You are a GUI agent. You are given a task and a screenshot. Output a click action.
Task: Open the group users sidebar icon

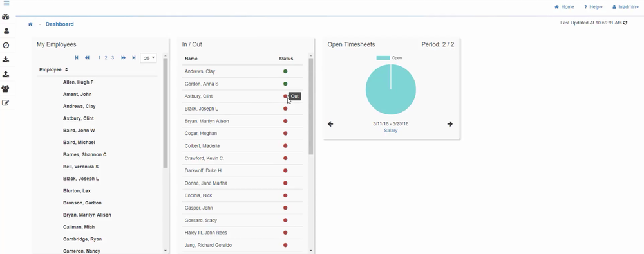[x=5, y=88]
